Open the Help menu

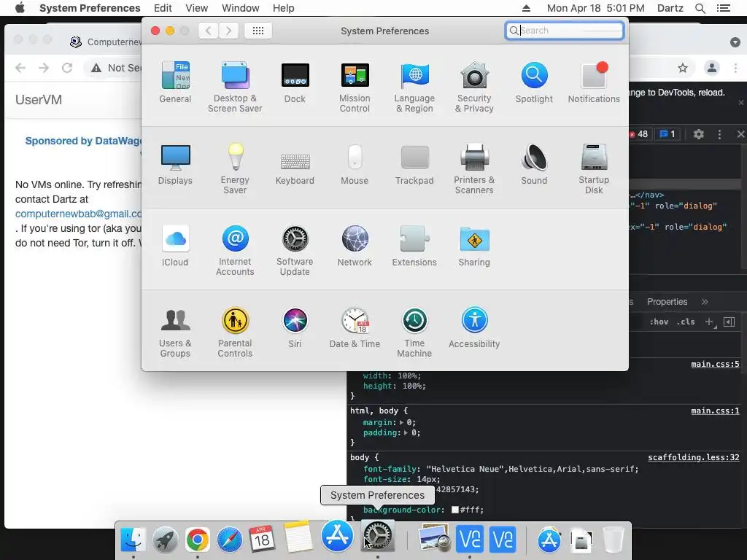pos(284,8)
